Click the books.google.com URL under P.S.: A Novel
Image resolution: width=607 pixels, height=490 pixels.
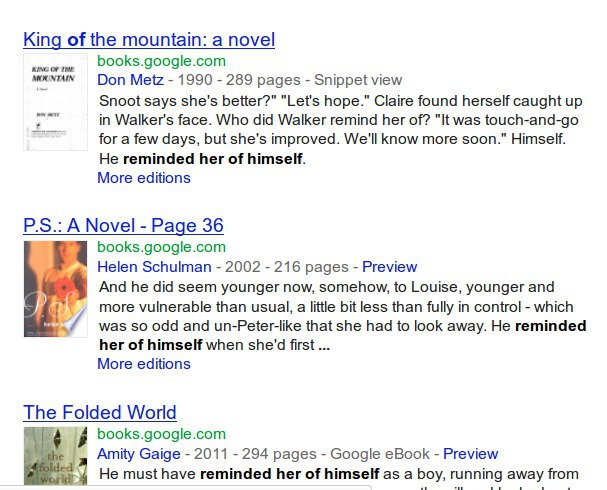tap(161, 247)
